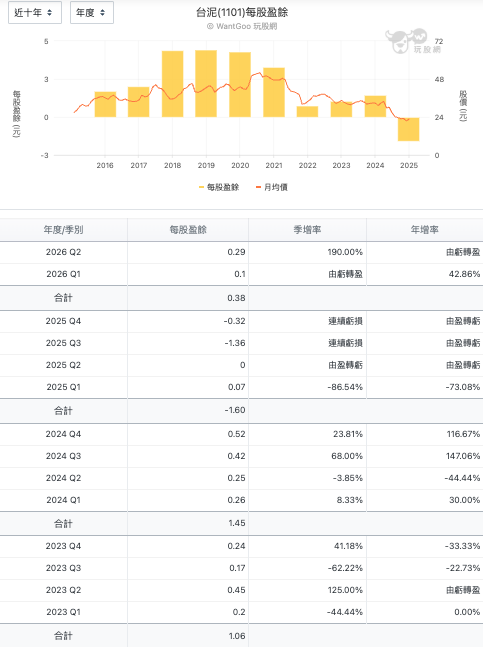The height and width of the screenshot is (647, 483).
Task: Select the 42.86% yearly growth cell
Action: point(464,274)
